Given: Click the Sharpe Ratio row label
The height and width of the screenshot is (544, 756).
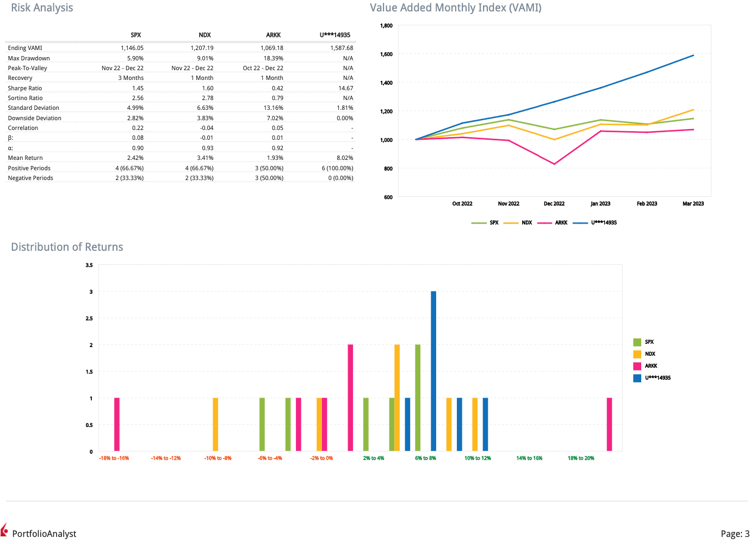Looking at the screenshot, I should pyautogui.click(x=25, y=88).
